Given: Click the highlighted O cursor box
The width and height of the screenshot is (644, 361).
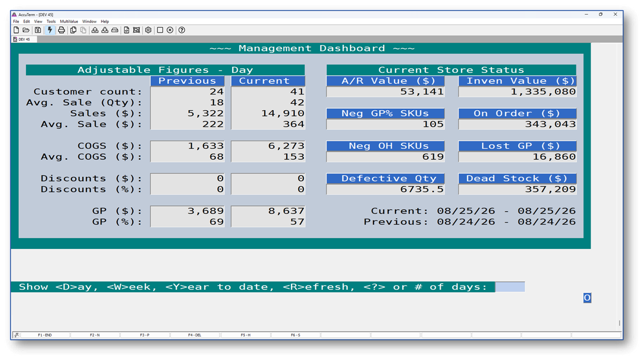Looking at the screenshot, I should (587, 298).
